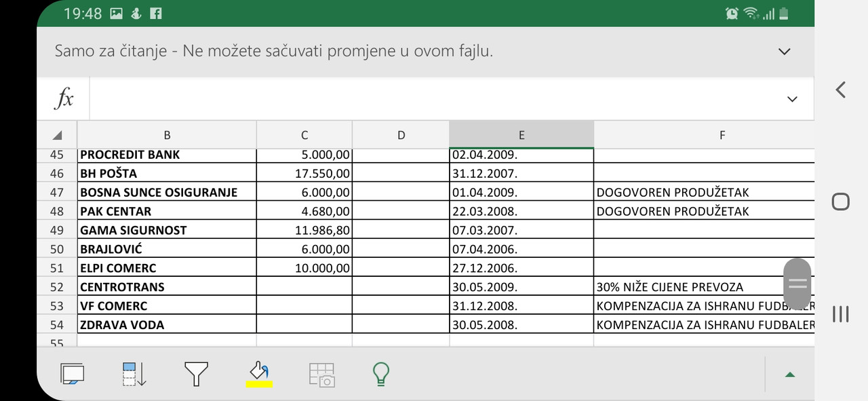The width and height of the screenshot is (868, 401).
Task: Tap the insert data from picture icon
Action: click(x=321, y=374)
